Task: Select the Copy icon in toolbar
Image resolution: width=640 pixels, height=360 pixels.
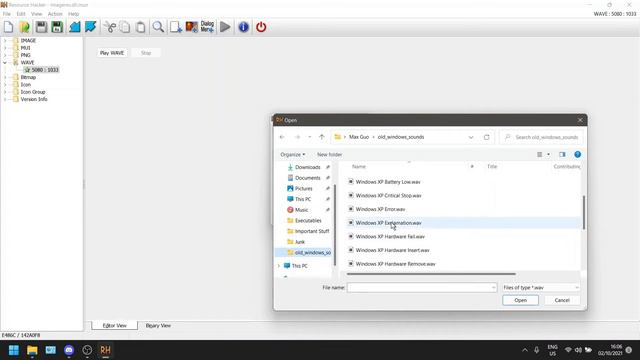Action: click(x=125, y=27)
